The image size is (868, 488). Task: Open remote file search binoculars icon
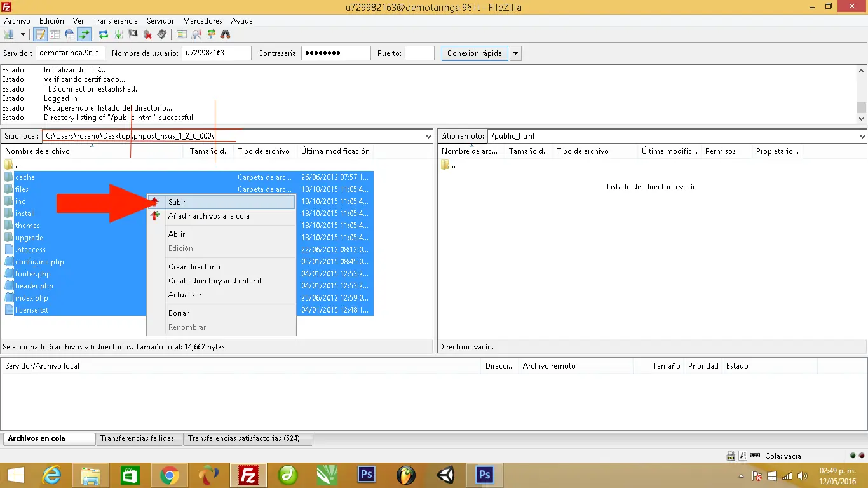(226, 34)
